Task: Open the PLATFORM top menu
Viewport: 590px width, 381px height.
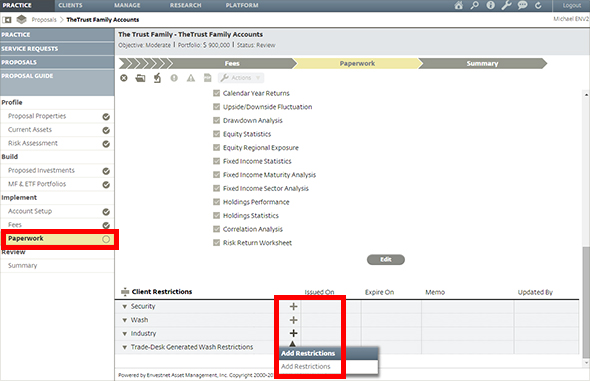Action: 242,5
